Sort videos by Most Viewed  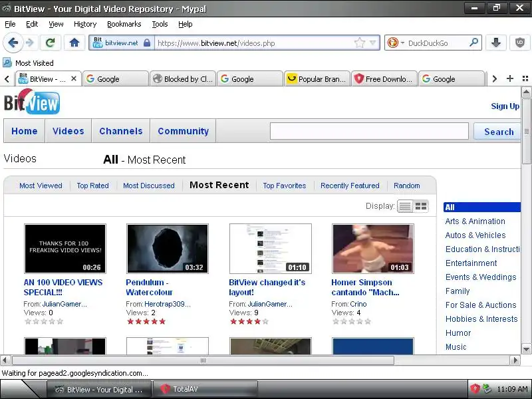41,186
